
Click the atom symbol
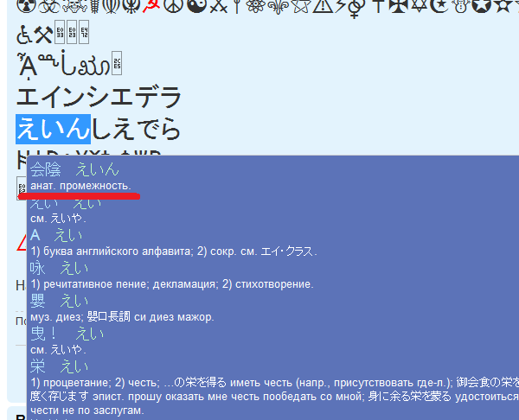252,9
